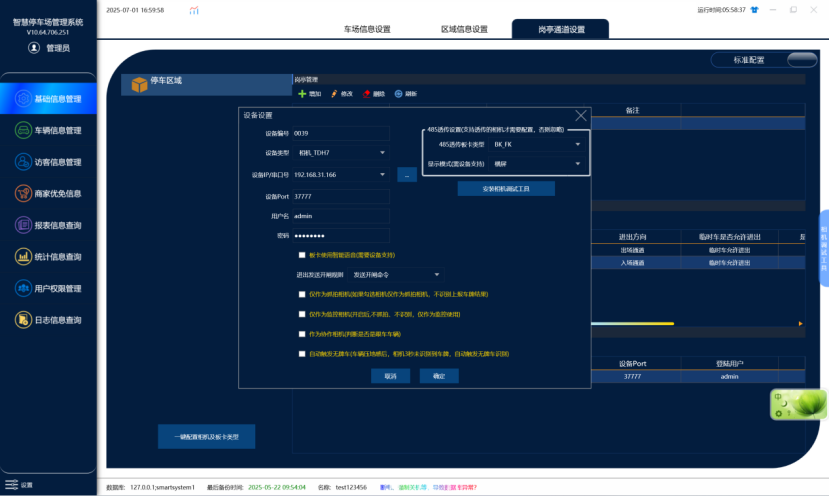Image resolution: width=830 pixels, height=496 pixels.
Task: Click 安装相机调试工具 button
Action: coord(506,188)
